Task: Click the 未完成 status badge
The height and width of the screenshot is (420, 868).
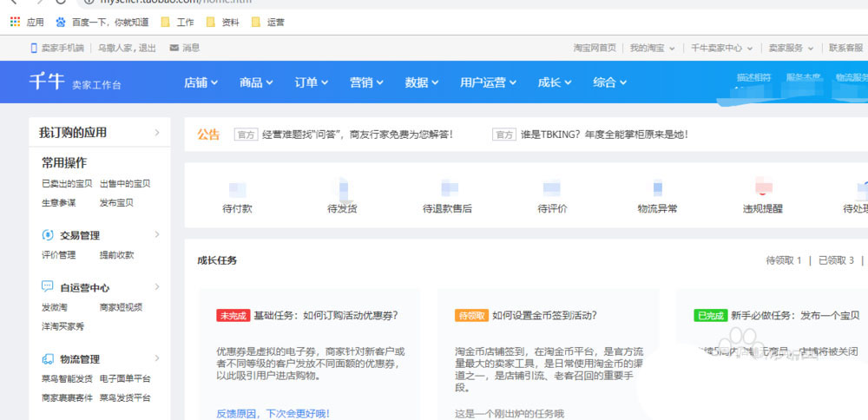Action: pos(233,316)
